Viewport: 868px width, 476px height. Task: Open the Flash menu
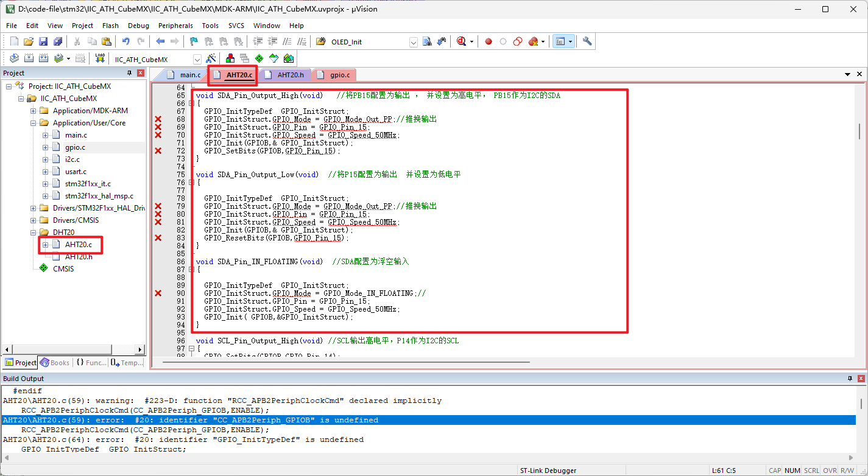pyautogui.click(x=110, y=26)
